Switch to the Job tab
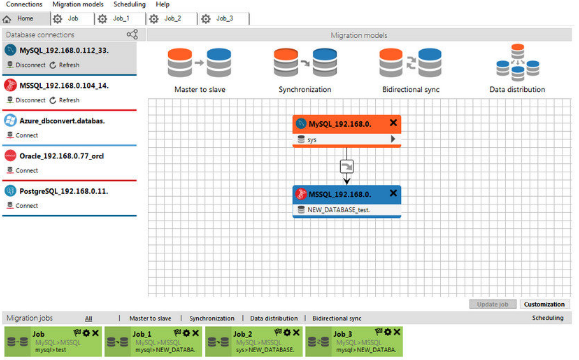 pyautogui.click(x=72, y=18)
